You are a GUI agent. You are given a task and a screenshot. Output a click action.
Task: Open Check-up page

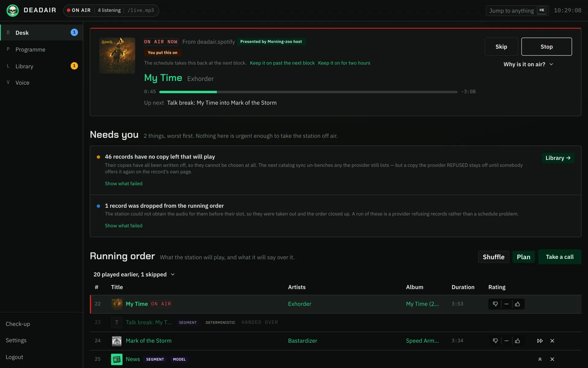18,324
